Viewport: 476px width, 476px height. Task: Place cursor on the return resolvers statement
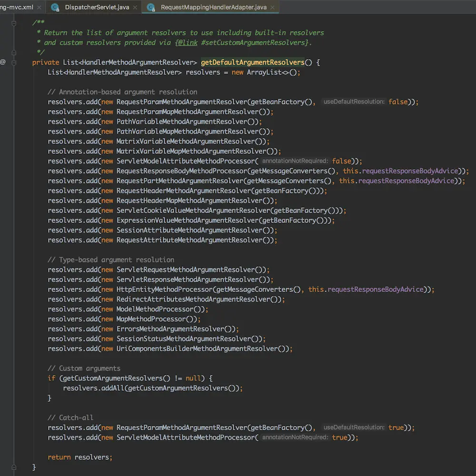pos(80,457)
